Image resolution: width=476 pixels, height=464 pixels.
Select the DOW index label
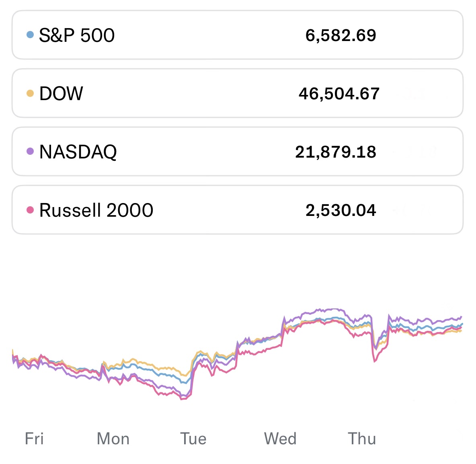tap(61, 94)
